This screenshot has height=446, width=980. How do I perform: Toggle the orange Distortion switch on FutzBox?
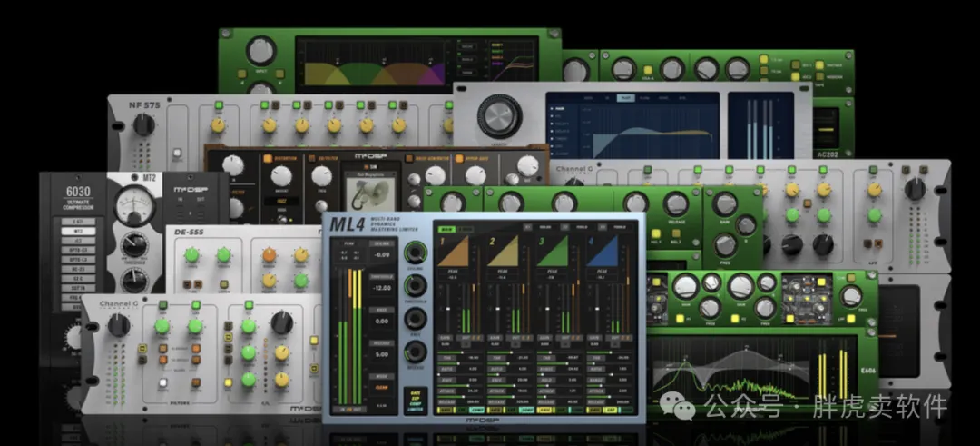(x=268, y=159)
